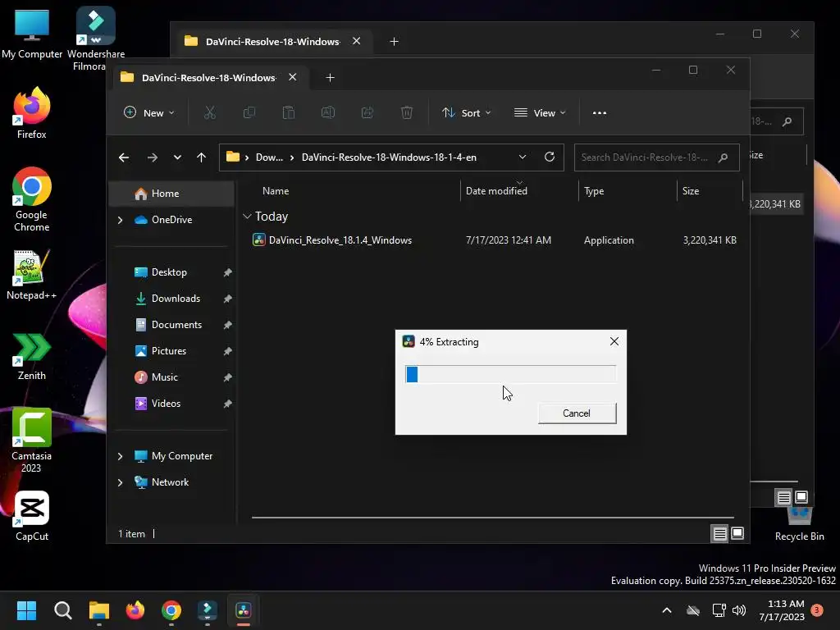Open the Sort dropdown menu
This screenshot has width=840, height=630.
click(466, 113)
